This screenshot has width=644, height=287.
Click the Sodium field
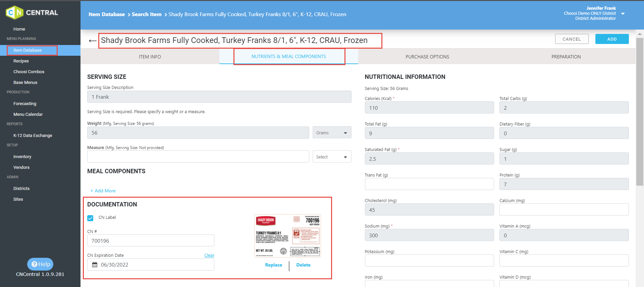coord(429,235)
